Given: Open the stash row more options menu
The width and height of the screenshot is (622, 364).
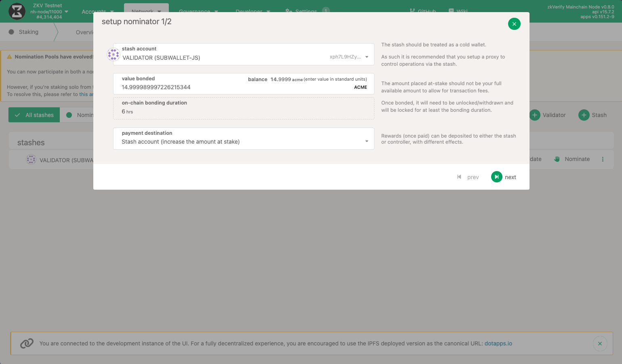Looking at the screenshot, I should pos(603,159).
